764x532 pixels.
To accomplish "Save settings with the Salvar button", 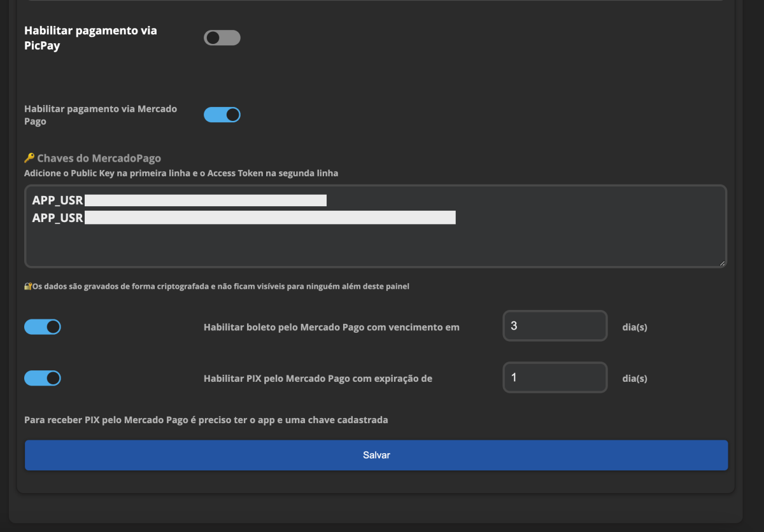I will click(376, 455).
